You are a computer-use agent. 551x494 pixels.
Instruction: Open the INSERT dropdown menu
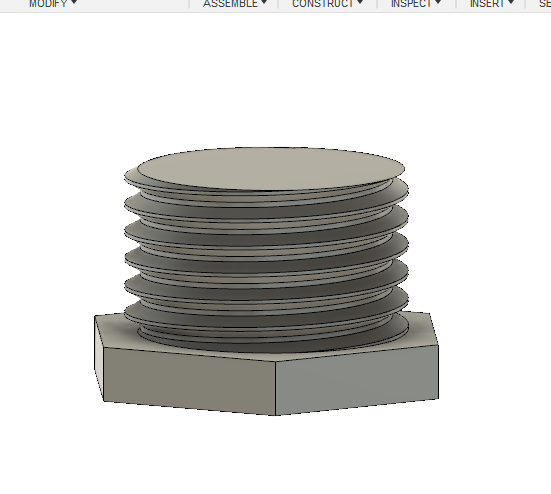pyautogui.click(x=492, y=4)
